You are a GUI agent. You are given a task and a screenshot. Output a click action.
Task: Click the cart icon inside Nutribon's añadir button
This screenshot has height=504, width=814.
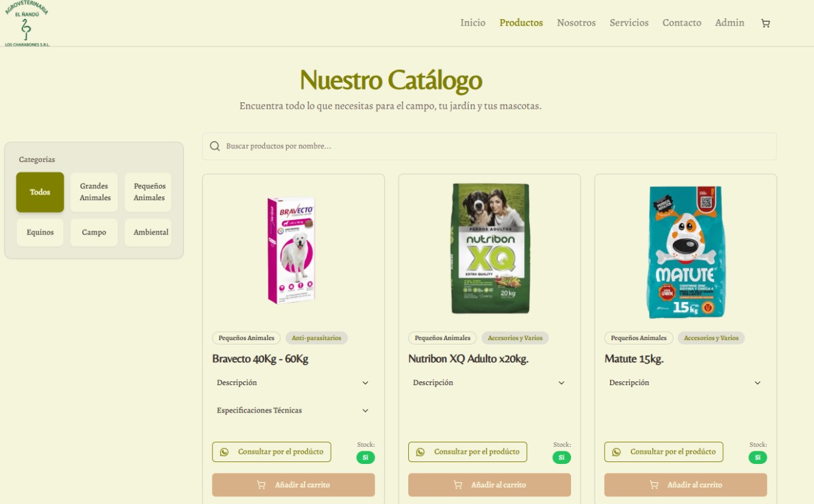[x=457, y=484]
